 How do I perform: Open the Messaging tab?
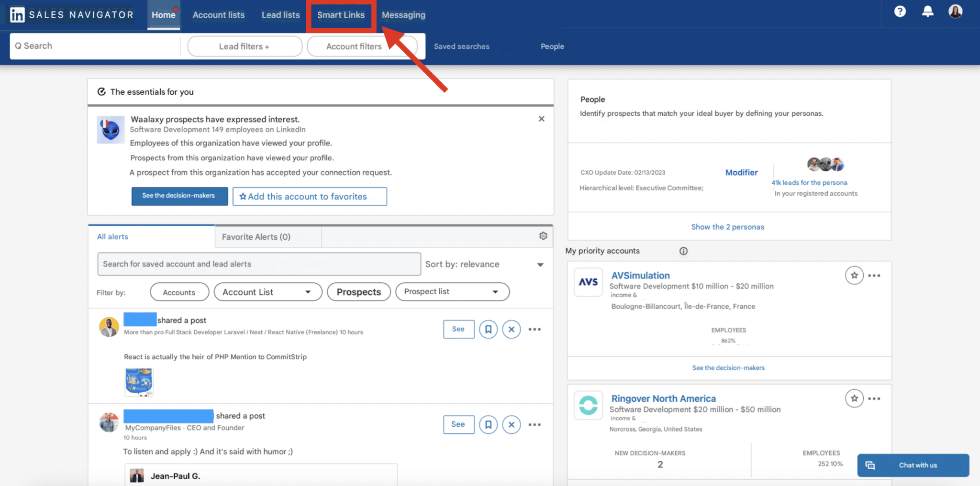point(403,15)
